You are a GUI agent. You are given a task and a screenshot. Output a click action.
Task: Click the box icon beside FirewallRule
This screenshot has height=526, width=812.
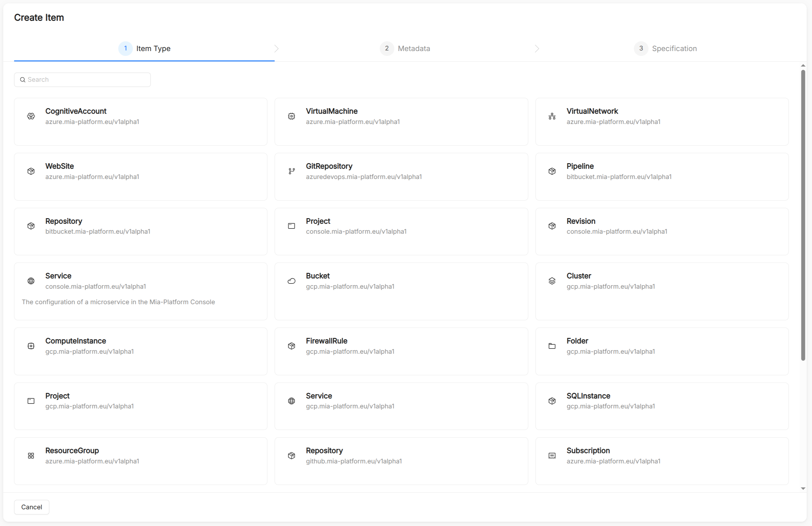coord(291,346)
